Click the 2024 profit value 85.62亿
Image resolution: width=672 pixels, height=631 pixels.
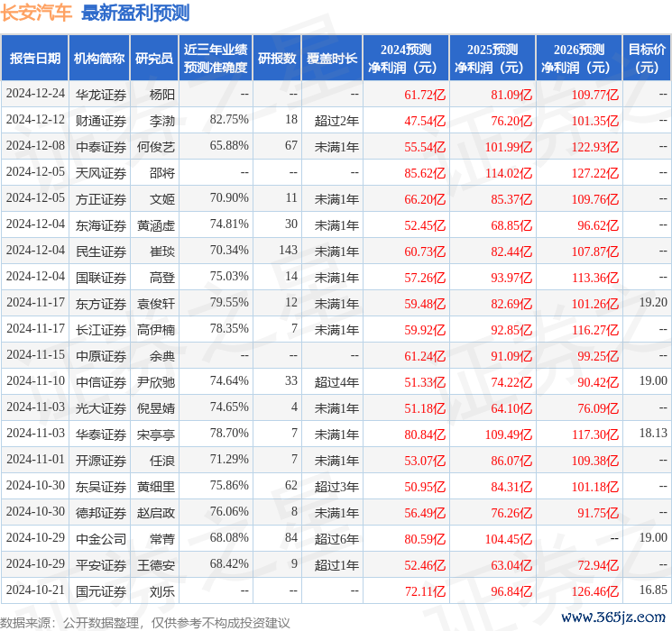[425, 173]
